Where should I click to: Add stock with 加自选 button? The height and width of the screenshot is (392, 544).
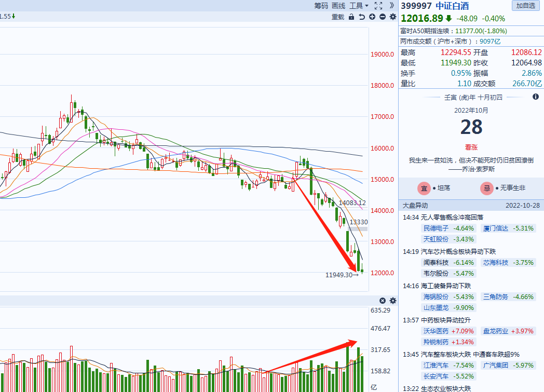525,6
